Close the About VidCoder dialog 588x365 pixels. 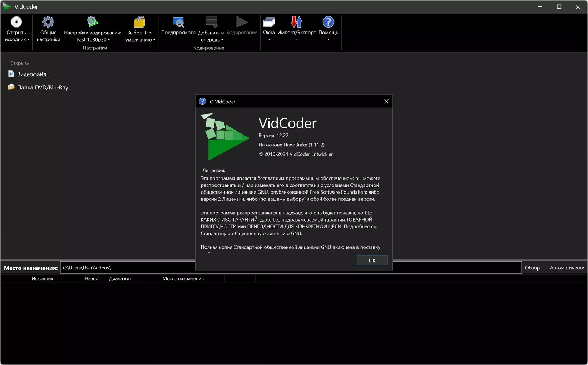[x=386, y=102]
